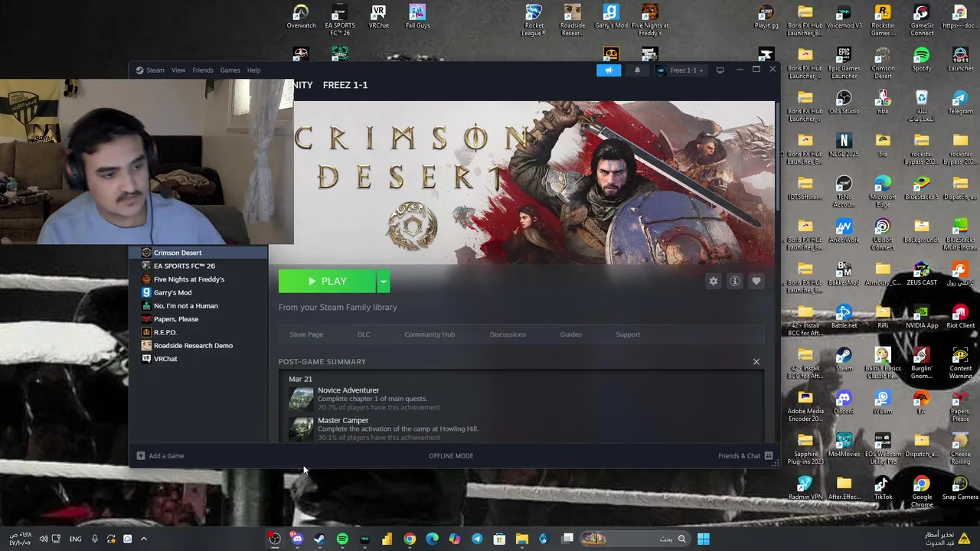Click the FREEZ 1-1 profile tab
The width and height of the screenshot is (980, 551).
pyautogui.click(x=345, y=85)
